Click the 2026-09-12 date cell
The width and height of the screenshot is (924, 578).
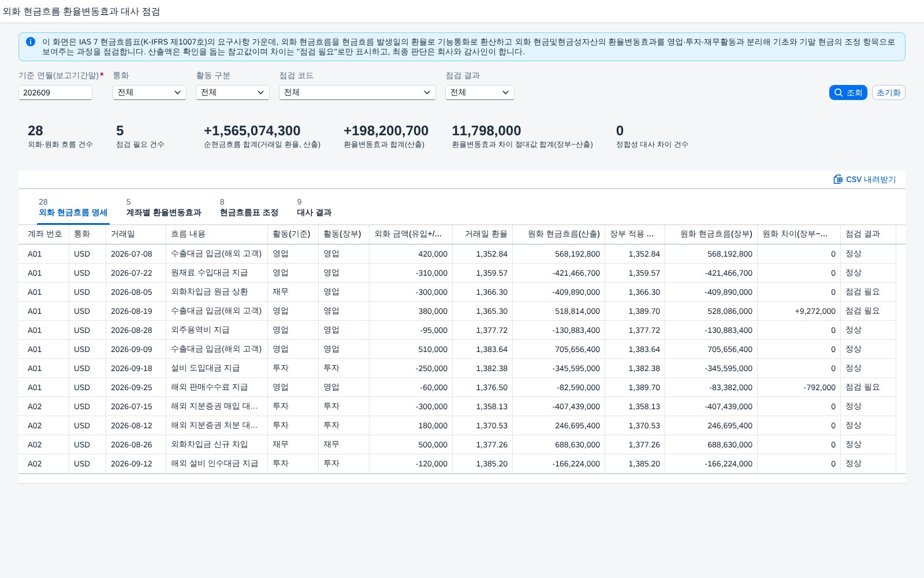click(x=136, y=464)
